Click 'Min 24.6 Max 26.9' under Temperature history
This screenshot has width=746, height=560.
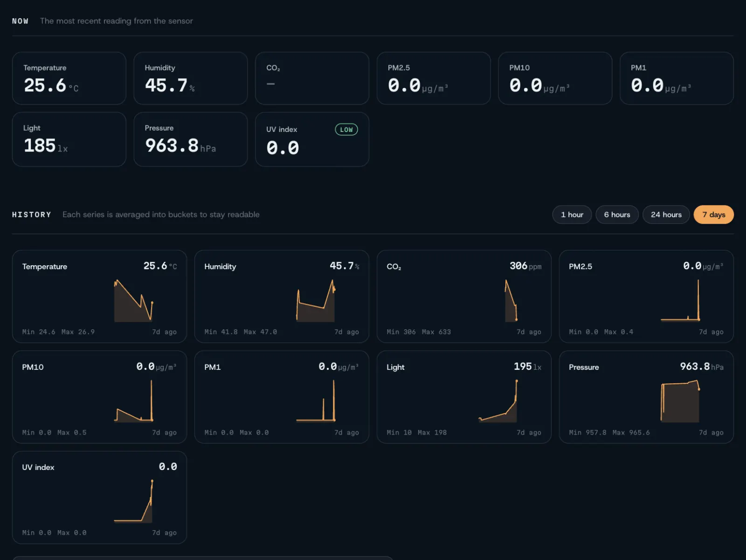coord(58,332)
